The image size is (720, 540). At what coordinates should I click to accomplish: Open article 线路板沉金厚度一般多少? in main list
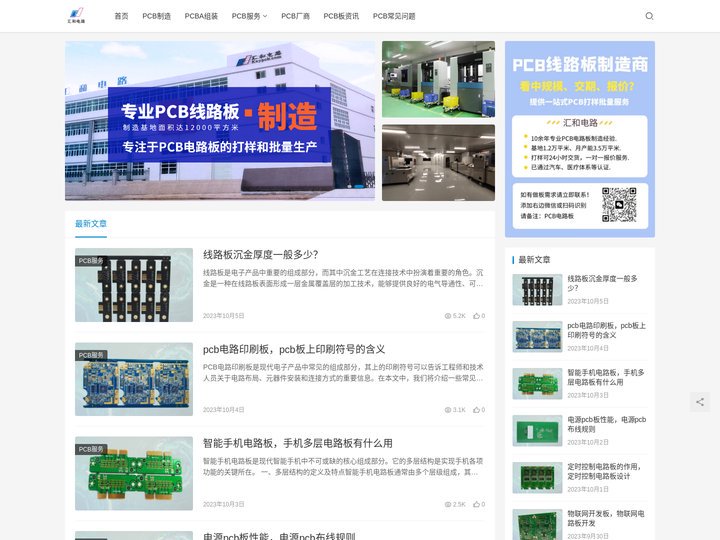pyautogui.click(x=260, y=254)
